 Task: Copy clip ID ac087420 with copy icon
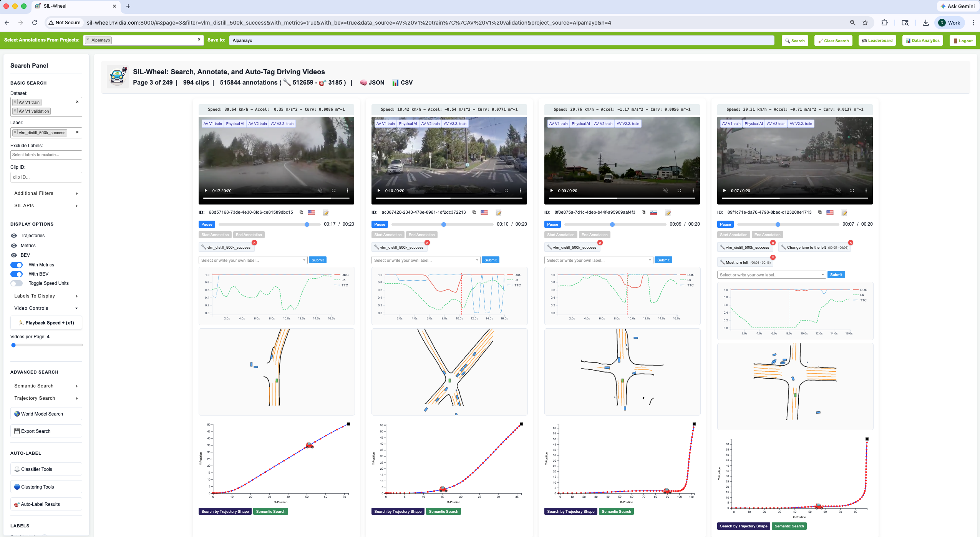[x=474, y=212]
